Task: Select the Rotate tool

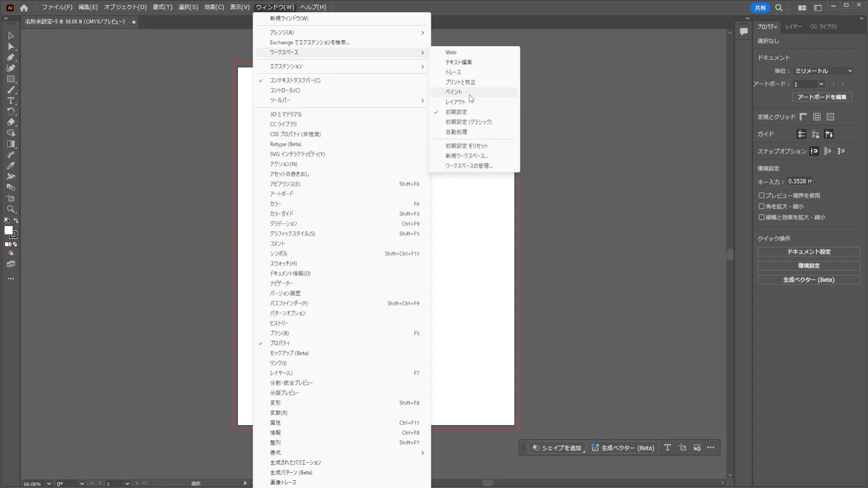Action: [x=11, y=112]
